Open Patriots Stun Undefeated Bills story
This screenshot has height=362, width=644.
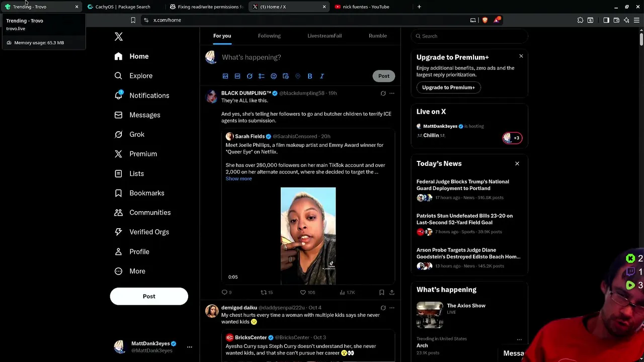click(x=469, y=224)
